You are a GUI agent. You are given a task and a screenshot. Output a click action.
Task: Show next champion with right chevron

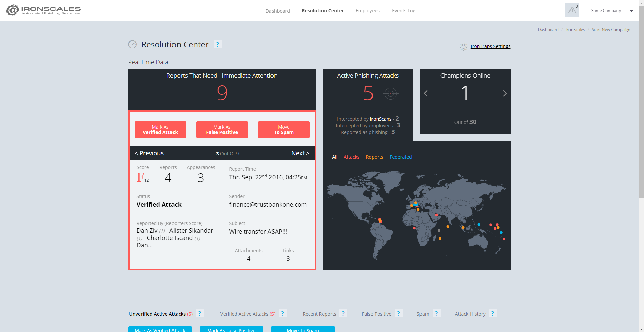point(505,93)
